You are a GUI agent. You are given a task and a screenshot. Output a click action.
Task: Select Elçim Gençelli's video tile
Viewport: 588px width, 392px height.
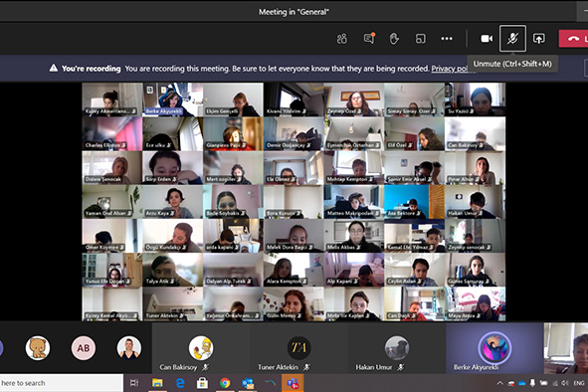[233, 99]
